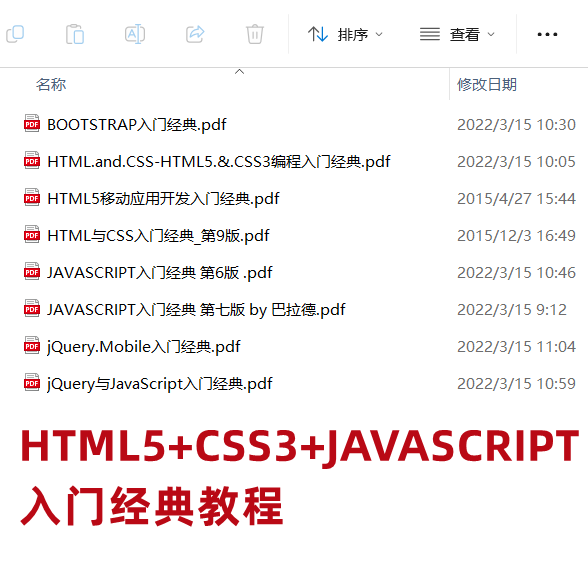
Task: Click the date 2022/3/15 10:30
Action: 516,124
